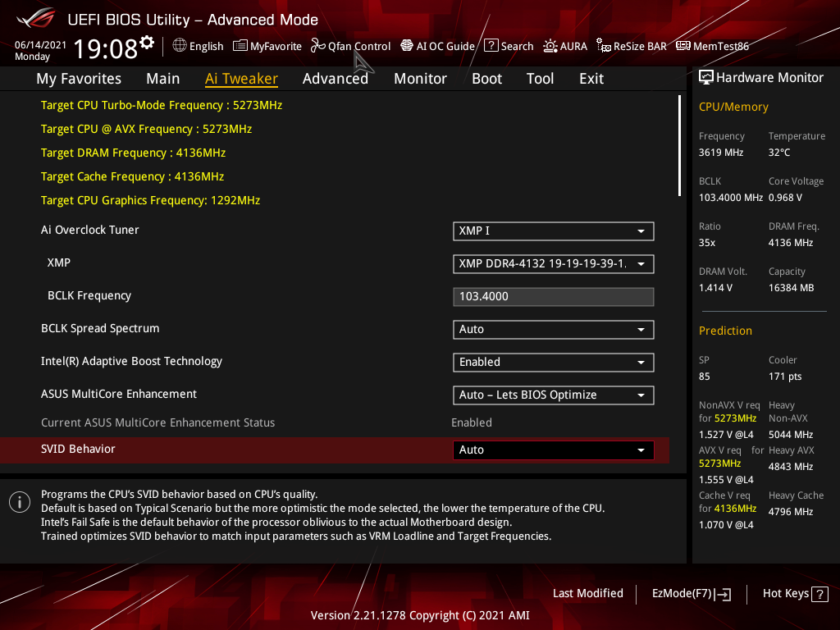Go to the Advanced tab
The width and height of the screenshot is (840, 630).
pos(336,79)
